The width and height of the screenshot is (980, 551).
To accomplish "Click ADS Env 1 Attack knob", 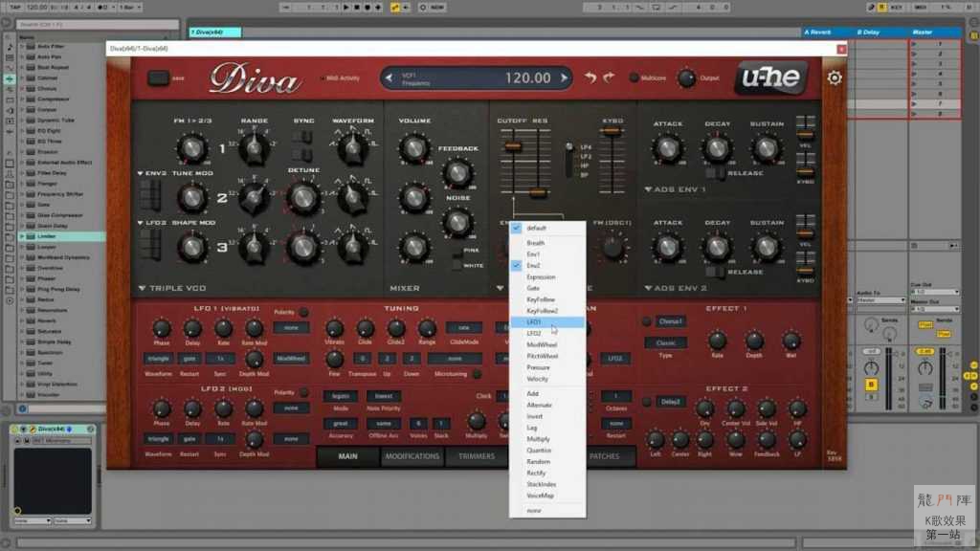I will point(667,148).
